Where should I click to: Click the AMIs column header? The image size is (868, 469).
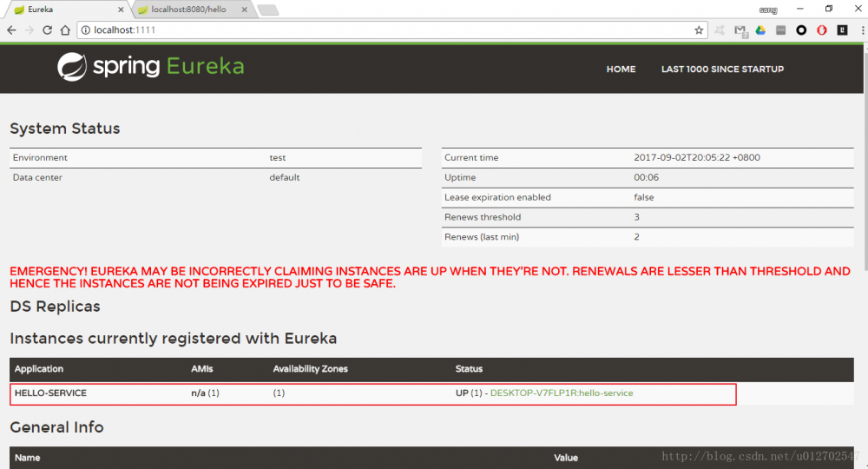point(202,369)
